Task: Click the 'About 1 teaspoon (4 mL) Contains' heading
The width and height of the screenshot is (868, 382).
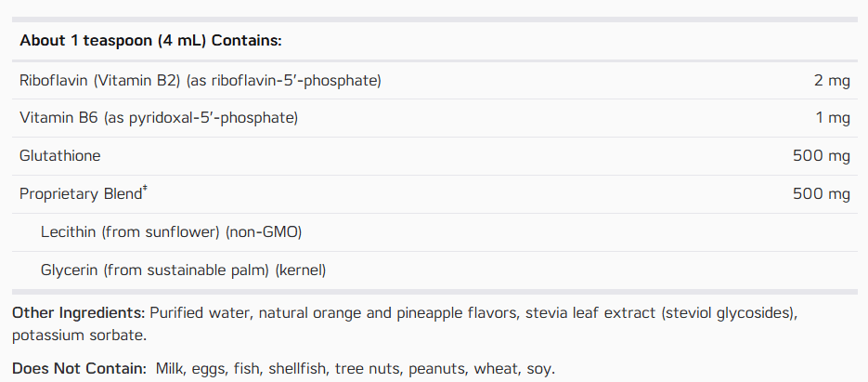Action: point(150,41)
